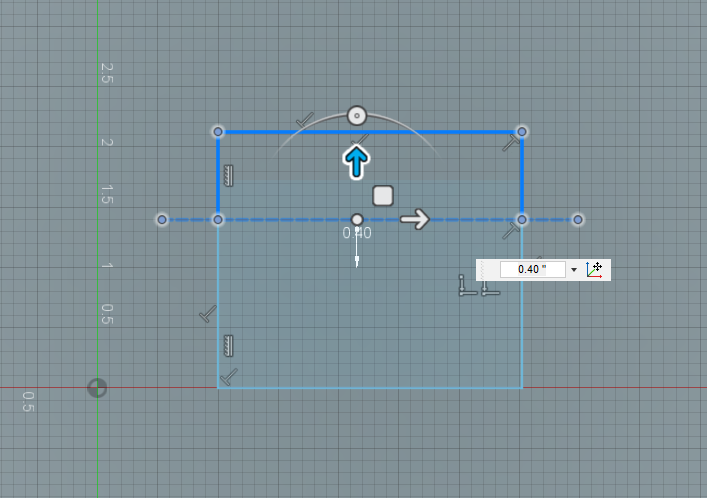Image resolution: width=707 pixels, height=498 pixels.
Task: Select the right perpendicular constraint glyph
Action: (x=489, y=287)
